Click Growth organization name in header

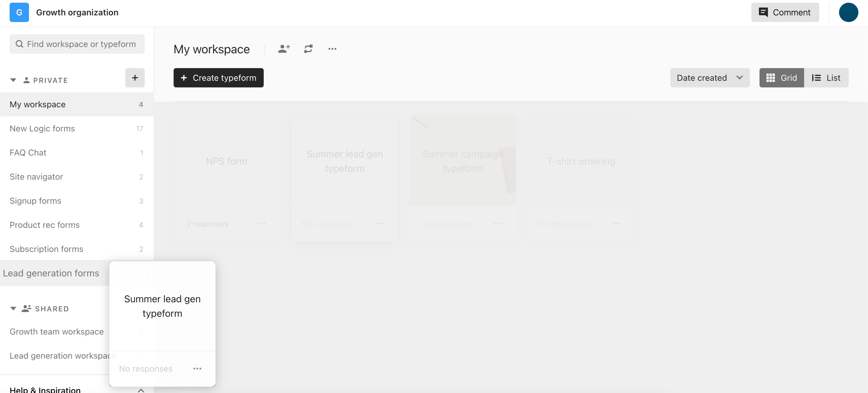click(x=77, y=13)
